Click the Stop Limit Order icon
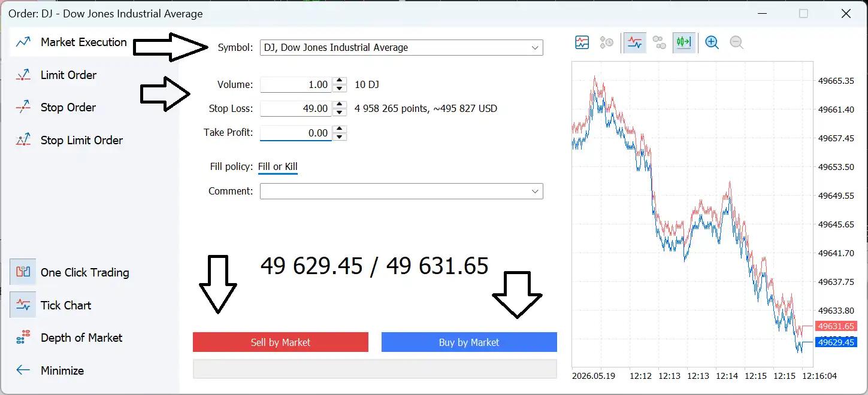868x395 pixels. (23, 140)
